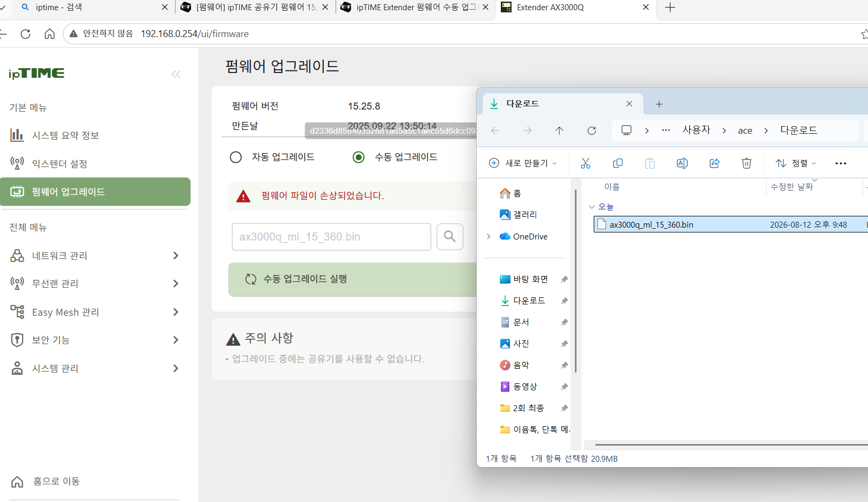Expand Easy Mesh 관리 section
This screenshot has height=502, width=868.
point(95,312)
